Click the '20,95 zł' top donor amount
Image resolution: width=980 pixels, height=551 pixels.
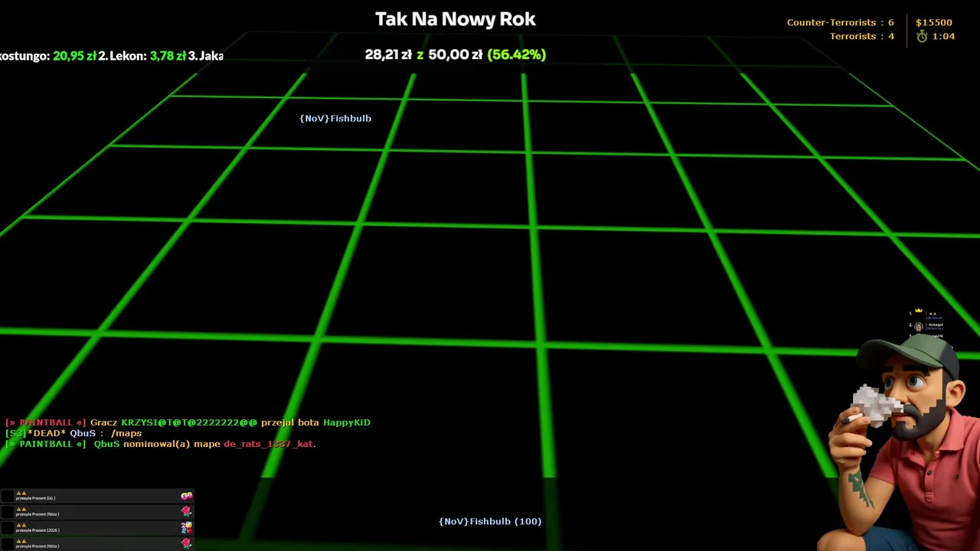coord(74,56)
